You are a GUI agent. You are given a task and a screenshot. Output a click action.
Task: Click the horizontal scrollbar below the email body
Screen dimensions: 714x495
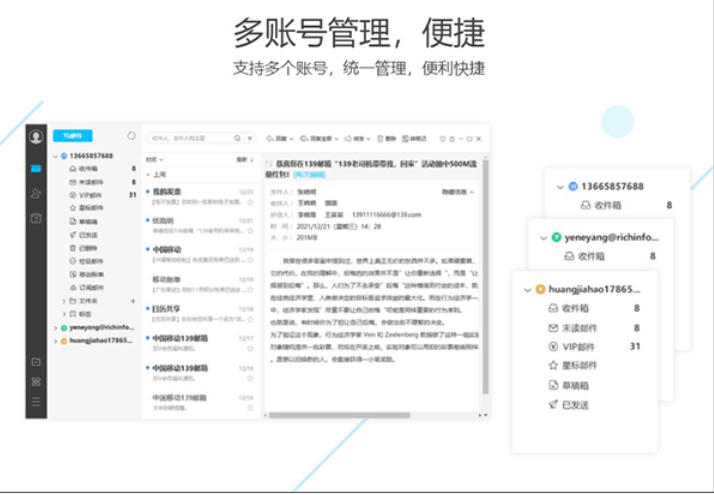[x=340, y=415]
